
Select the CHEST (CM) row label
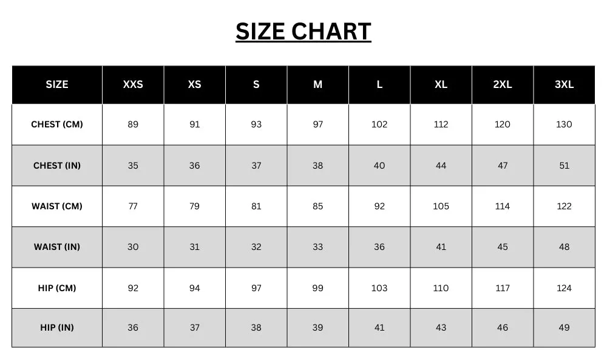click(57, 124)
